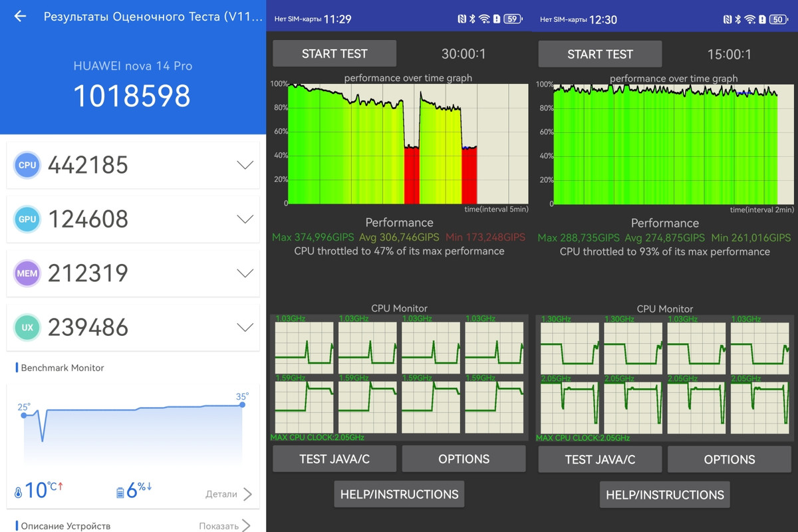
Task: Tap the results title Результаты Оценочного Теста
Action: point(153,16)
